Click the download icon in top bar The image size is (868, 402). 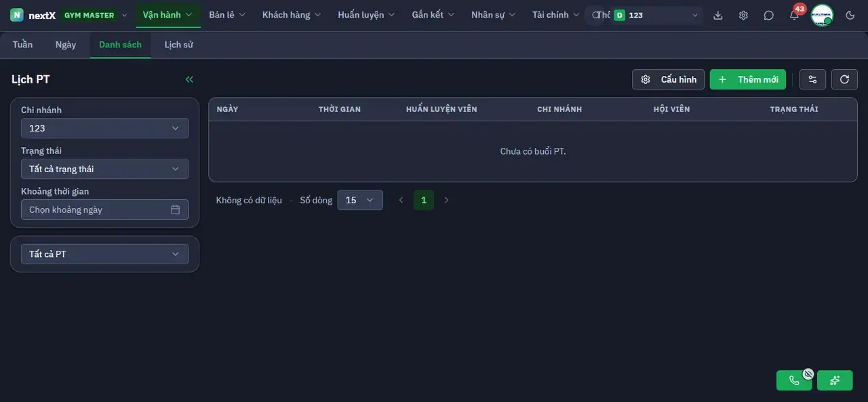[718, 15]
